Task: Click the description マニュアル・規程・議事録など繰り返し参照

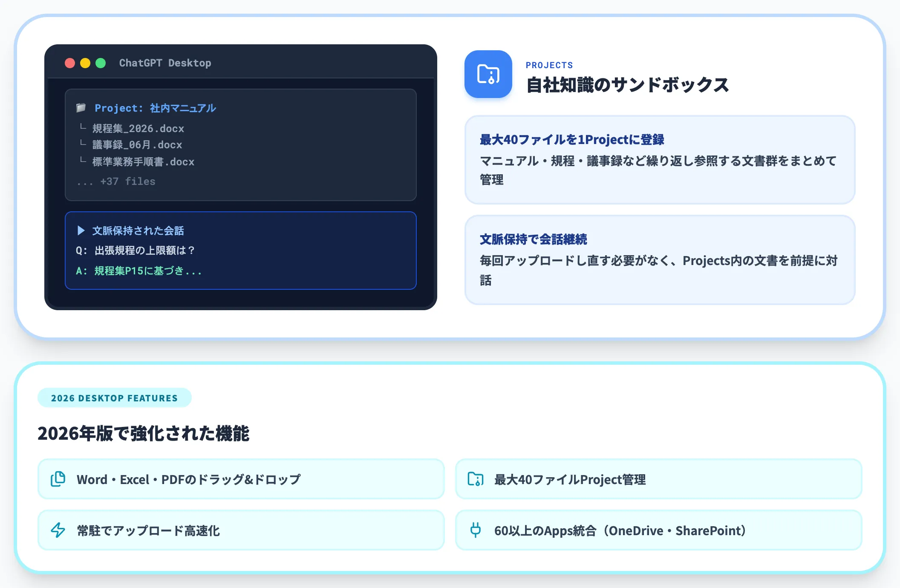Action: pyautogui.click(x=658, y=170)
